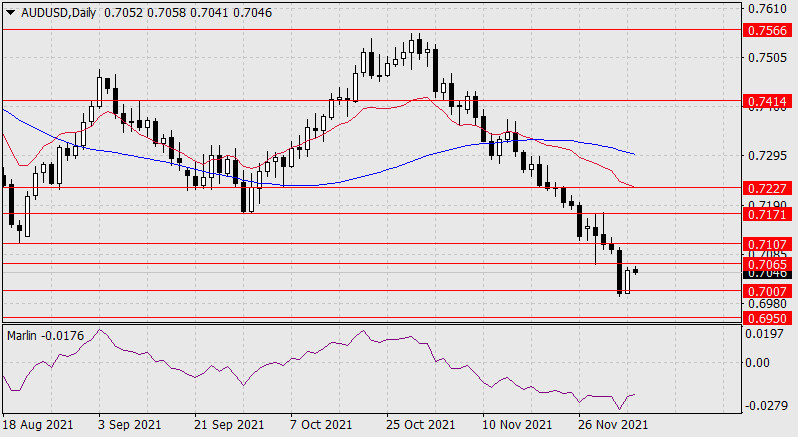Click the 0.0197 Marlin scale value
This screenshot has width=798, height=437.
tap(764, 334)
